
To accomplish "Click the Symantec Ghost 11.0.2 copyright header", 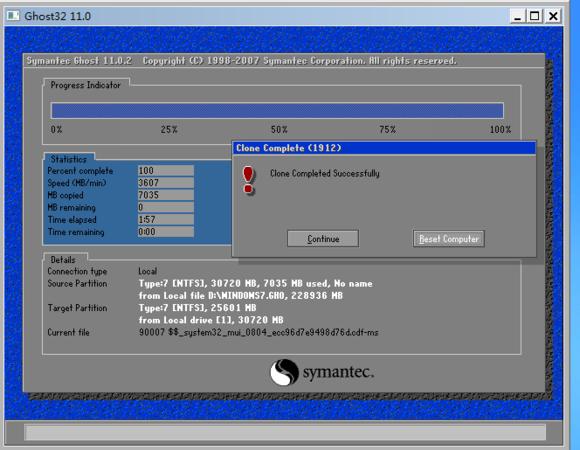I will 242,61.
